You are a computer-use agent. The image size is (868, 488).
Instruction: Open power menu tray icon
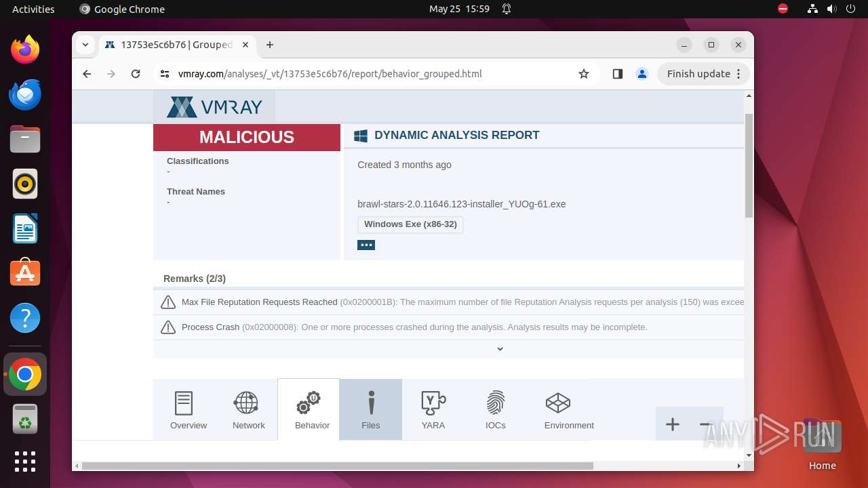[850, 9]
